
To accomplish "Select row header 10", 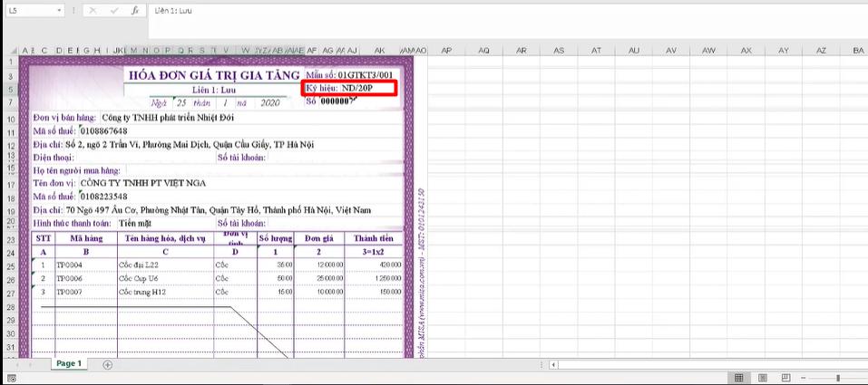I will pos(9,119).
